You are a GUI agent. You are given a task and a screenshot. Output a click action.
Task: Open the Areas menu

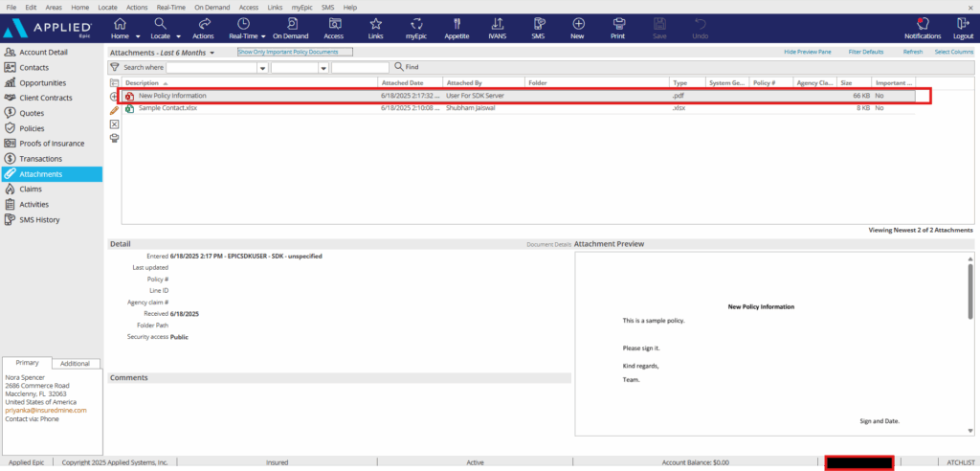pos(54,7)
